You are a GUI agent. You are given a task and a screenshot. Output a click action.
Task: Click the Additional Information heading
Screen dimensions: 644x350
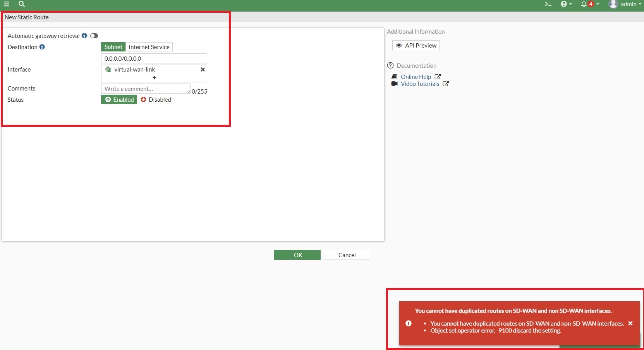416,32
